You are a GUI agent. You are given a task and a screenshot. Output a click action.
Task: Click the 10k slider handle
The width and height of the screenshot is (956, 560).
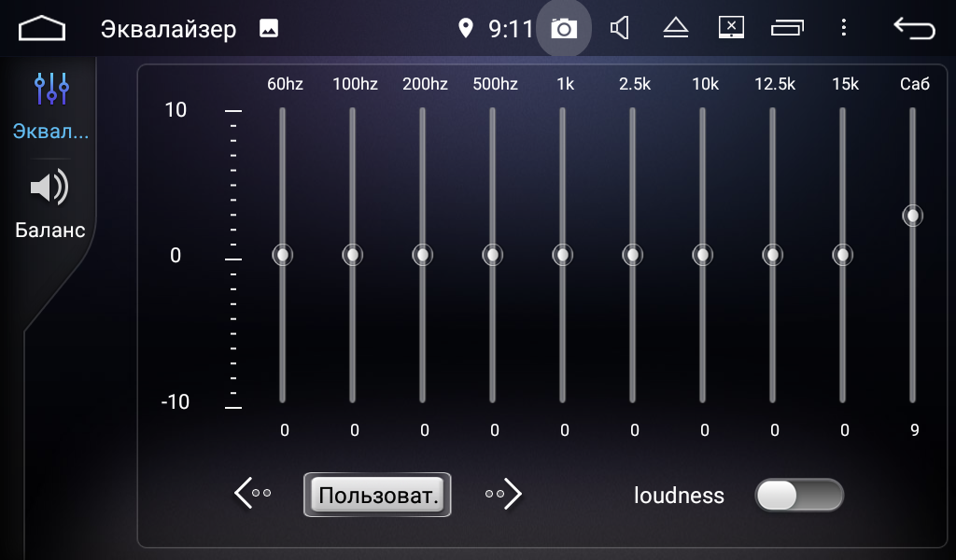pyautogui.click(x=702, y=255)
